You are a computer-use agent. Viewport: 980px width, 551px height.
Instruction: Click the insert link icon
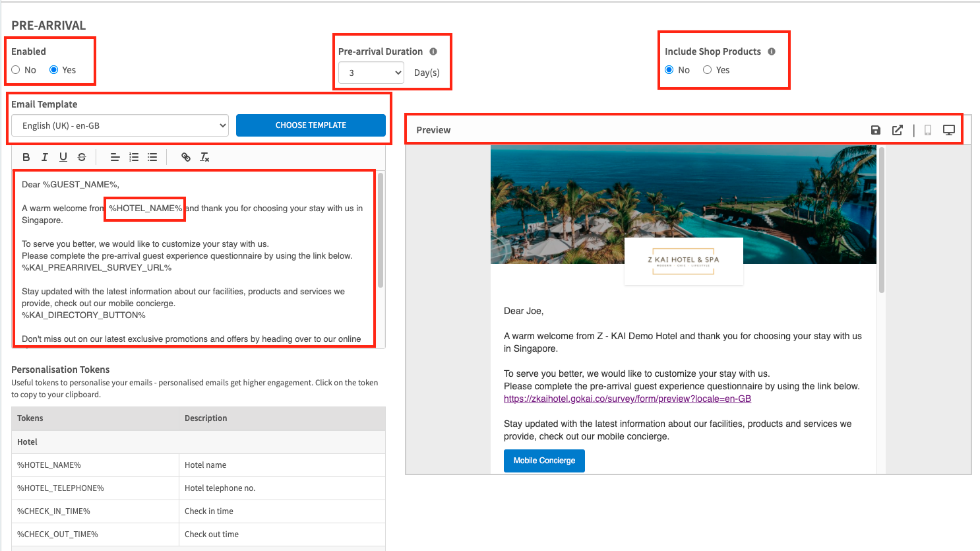click(186, 157)
